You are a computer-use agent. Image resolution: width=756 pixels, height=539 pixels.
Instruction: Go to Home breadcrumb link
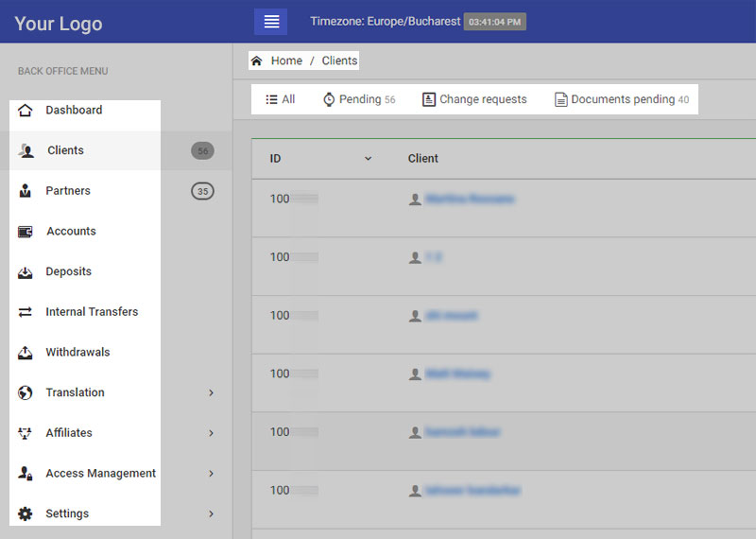click(x=285, y=61)
